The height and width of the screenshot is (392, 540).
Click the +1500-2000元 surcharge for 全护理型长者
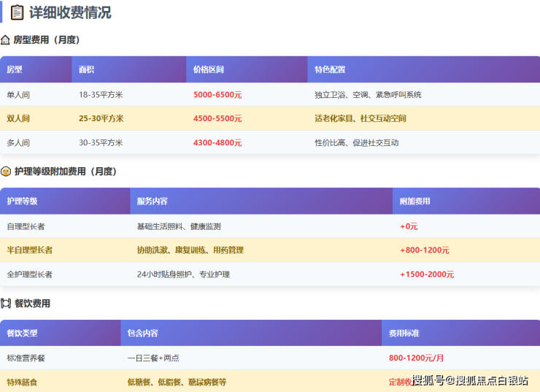[x=427, y=274]
